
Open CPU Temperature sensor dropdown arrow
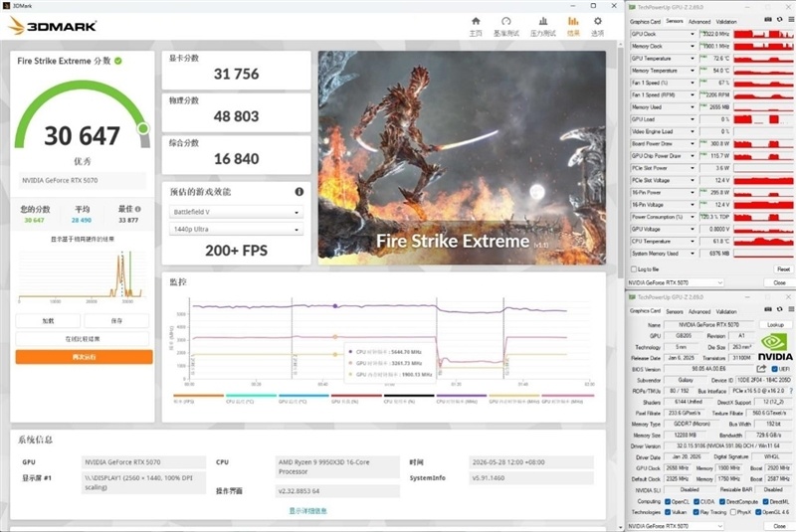point(692,241)
